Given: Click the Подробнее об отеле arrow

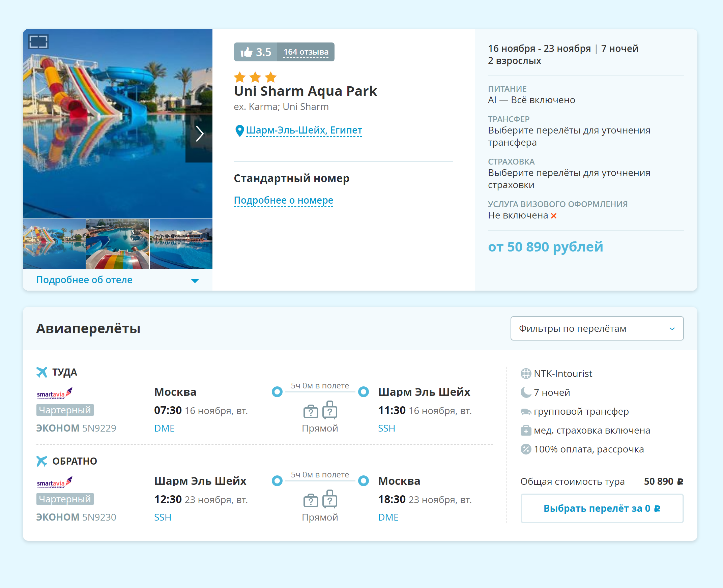Looking at the screenshot, I should [195, 281].
